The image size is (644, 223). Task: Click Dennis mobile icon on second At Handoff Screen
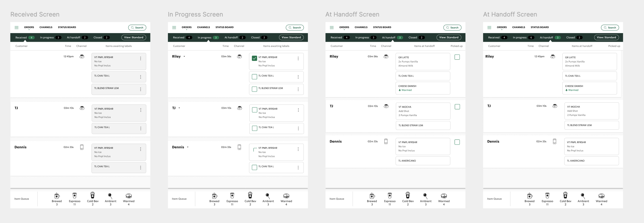pyautogui.click(x=554, y=141)
